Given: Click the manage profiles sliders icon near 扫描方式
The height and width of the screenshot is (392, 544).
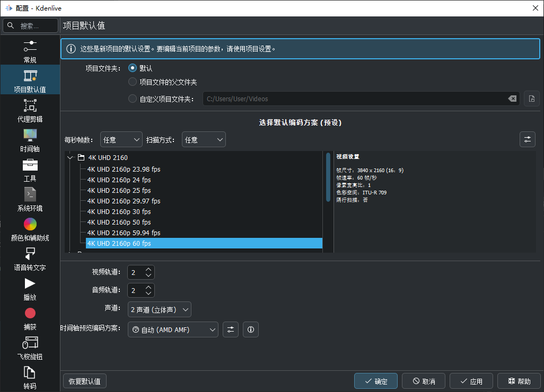Looking at the screenshot, I should pyautogui.click(x=527, y=139).
